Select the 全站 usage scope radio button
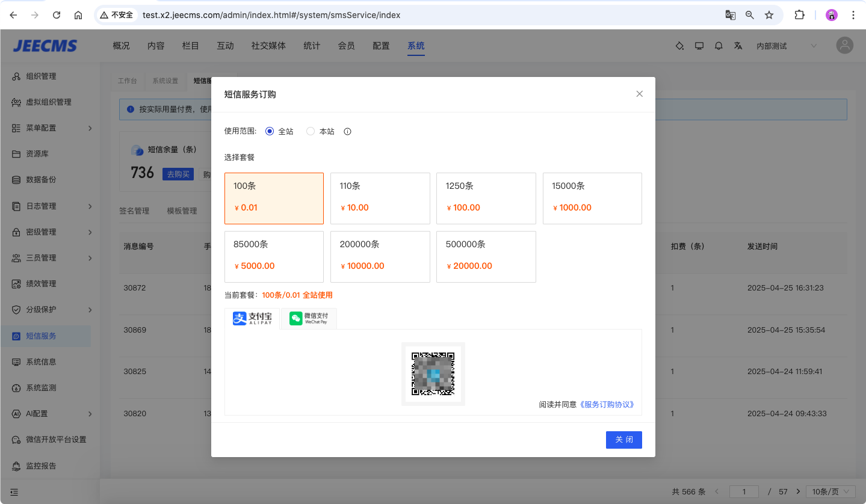Image resolution: width=866 pixels, height=504 pixels. click(x=270, y=131)
